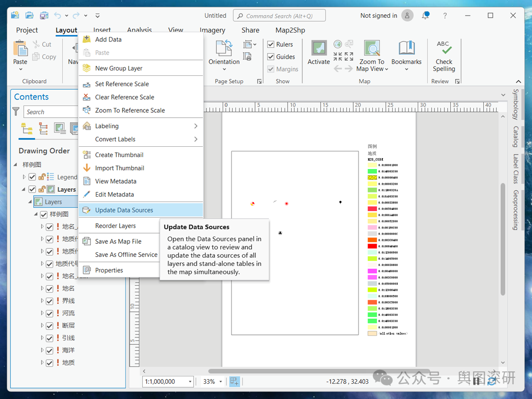Open the Label Class side pane tab
This screenshot has width=532, height=399.
tap(516, 168)
